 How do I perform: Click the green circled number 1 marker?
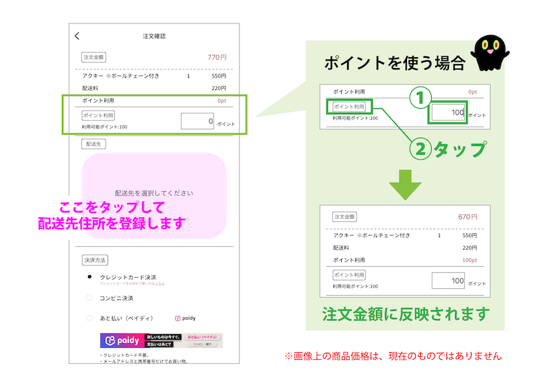(x=419, y=98)
